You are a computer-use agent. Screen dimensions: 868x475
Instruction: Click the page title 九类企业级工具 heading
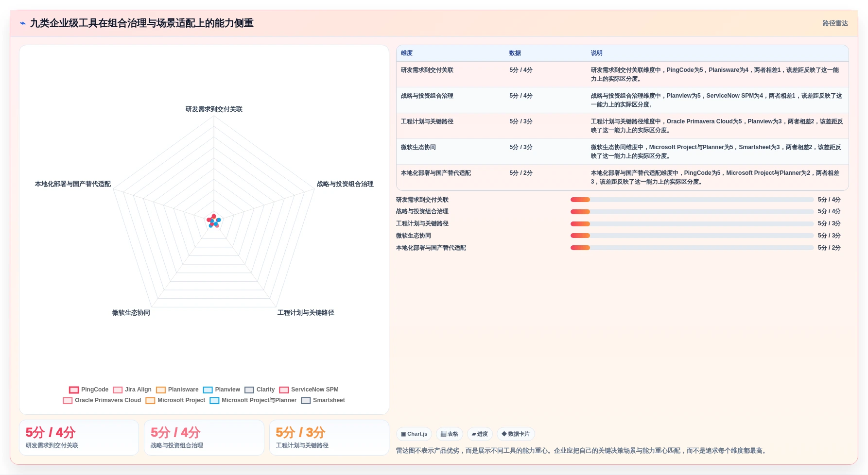pos(142,23)
